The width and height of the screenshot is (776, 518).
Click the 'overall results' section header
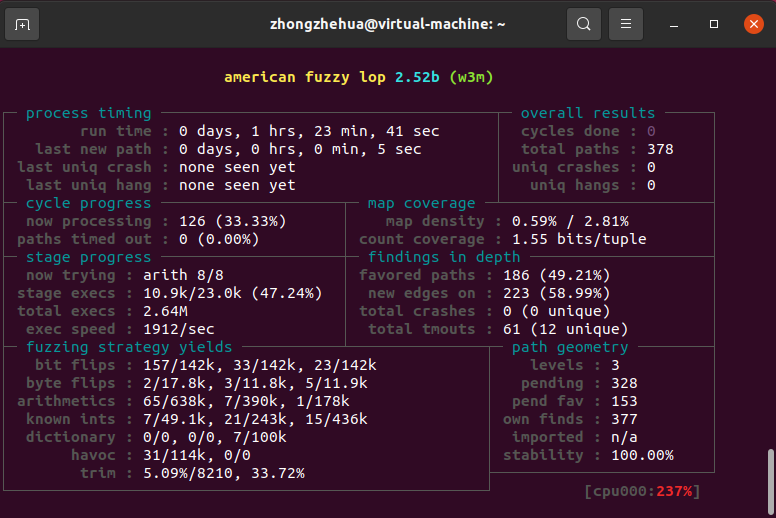click(x=587, y=113)
